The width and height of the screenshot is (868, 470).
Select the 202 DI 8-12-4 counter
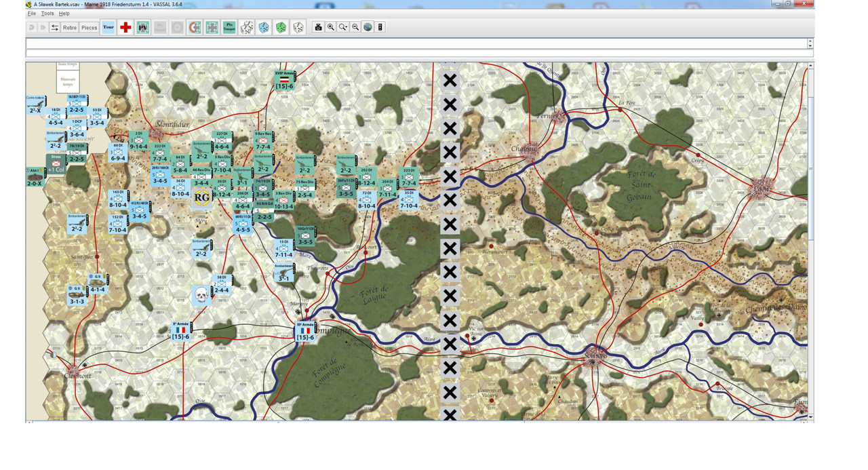coord(366,177)
